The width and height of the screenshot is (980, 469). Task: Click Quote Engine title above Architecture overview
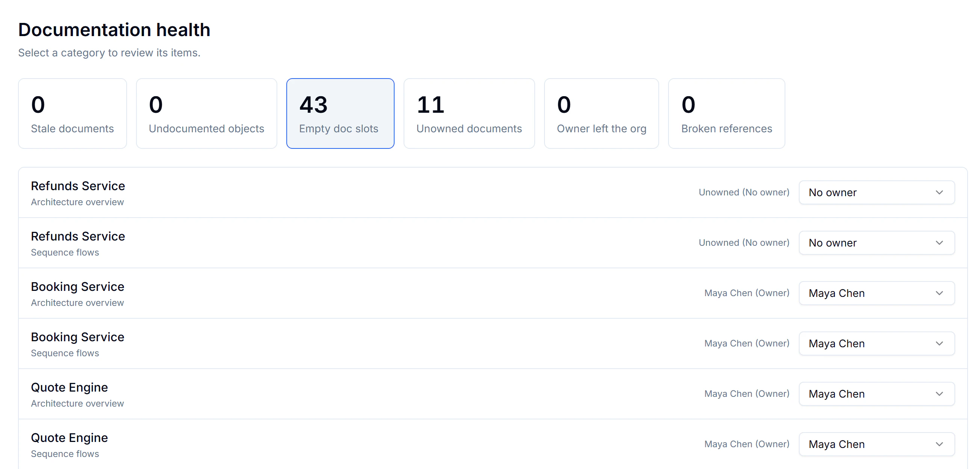point(69,387)
